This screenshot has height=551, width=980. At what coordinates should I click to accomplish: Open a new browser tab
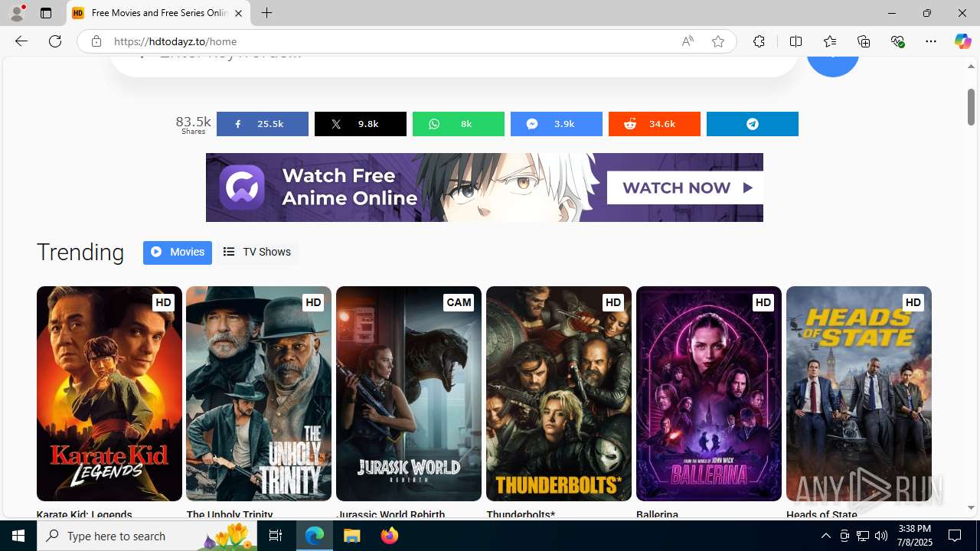(267, 13)
